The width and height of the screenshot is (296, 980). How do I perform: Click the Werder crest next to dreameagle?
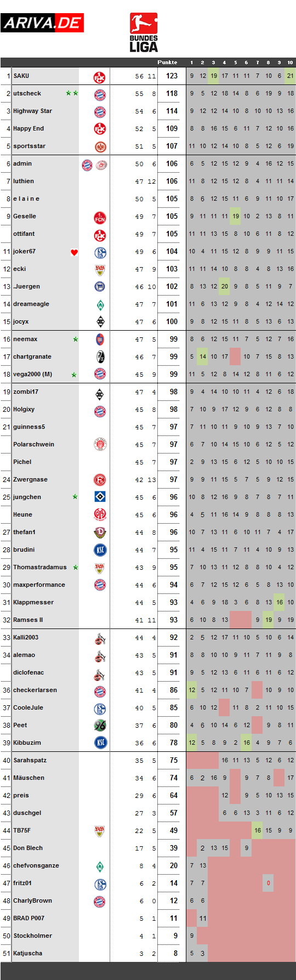100,304
